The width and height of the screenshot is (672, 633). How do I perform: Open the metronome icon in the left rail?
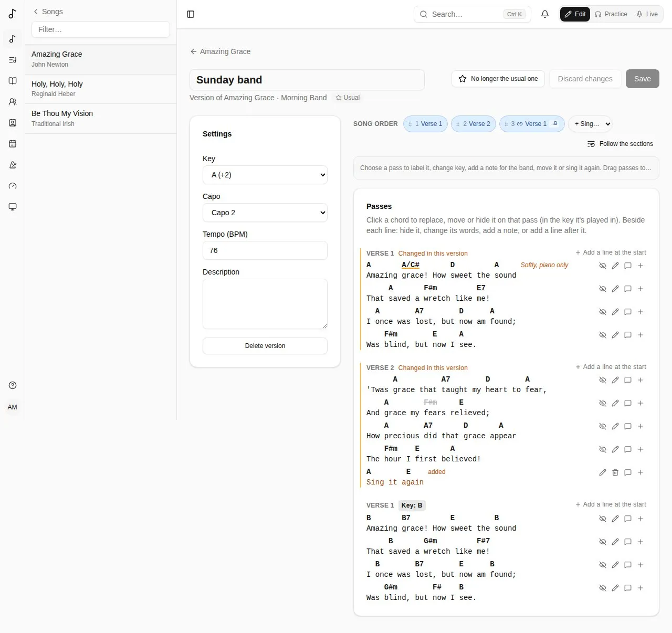point(13,165)
